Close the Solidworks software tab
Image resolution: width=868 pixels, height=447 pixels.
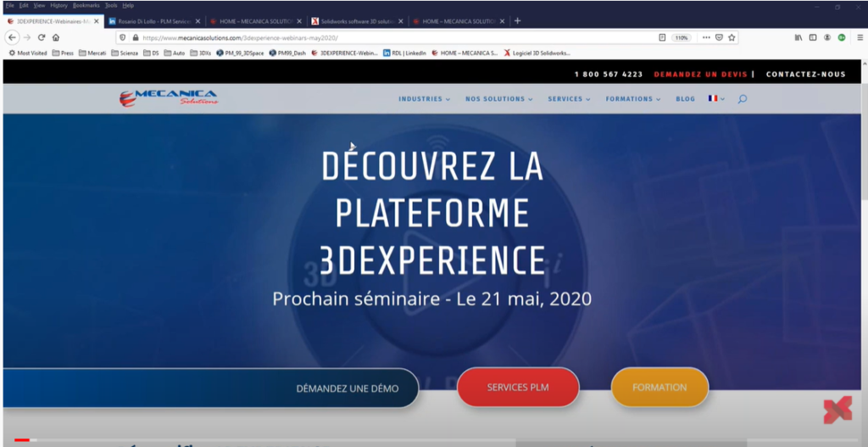pyautogui.click(x=400, y=21)
